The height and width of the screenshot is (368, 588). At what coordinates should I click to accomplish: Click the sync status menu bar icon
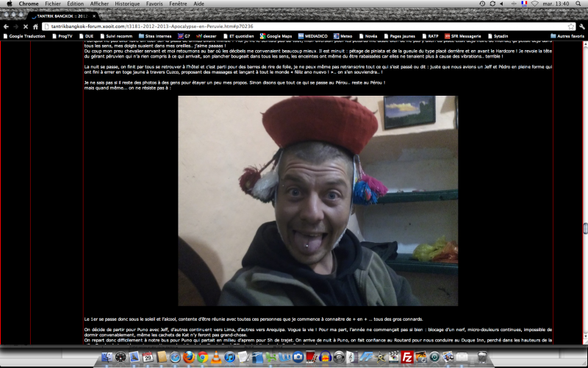click(x=492, y=4)
